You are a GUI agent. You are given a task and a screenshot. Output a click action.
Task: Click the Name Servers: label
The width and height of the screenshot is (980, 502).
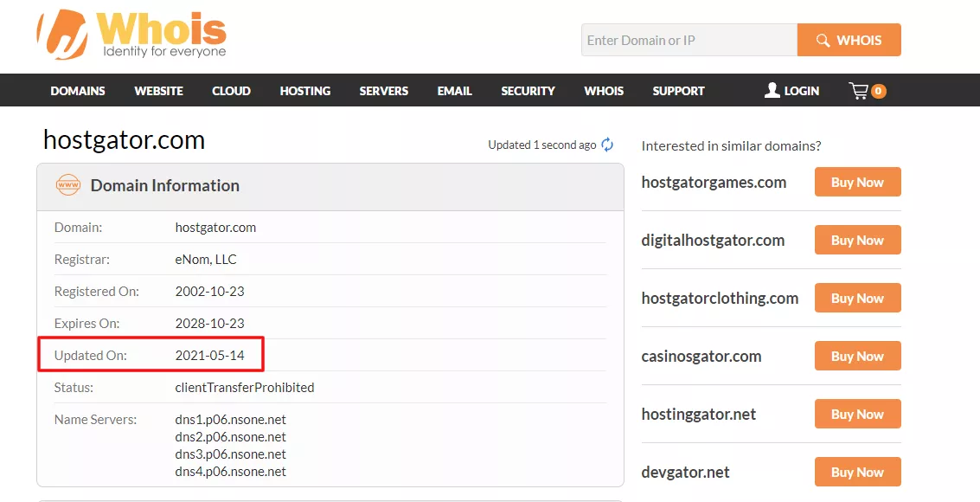click(96, 420)
